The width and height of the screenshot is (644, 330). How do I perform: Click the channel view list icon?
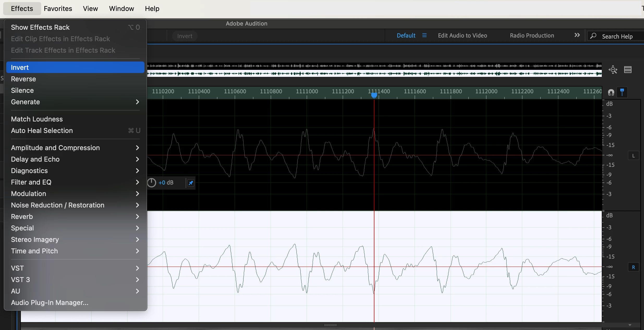coord(628,70)
